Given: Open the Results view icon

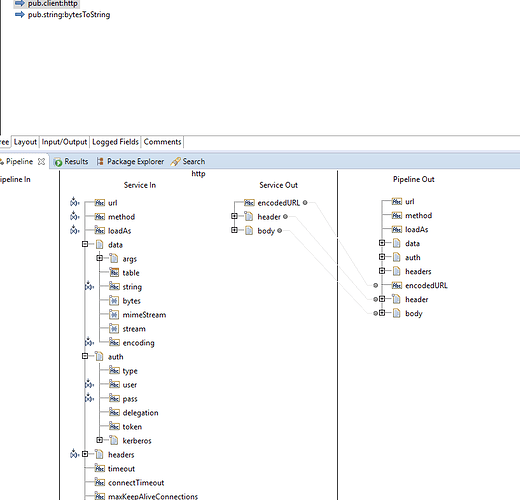Looking at the screenshot, I should 58,162.
